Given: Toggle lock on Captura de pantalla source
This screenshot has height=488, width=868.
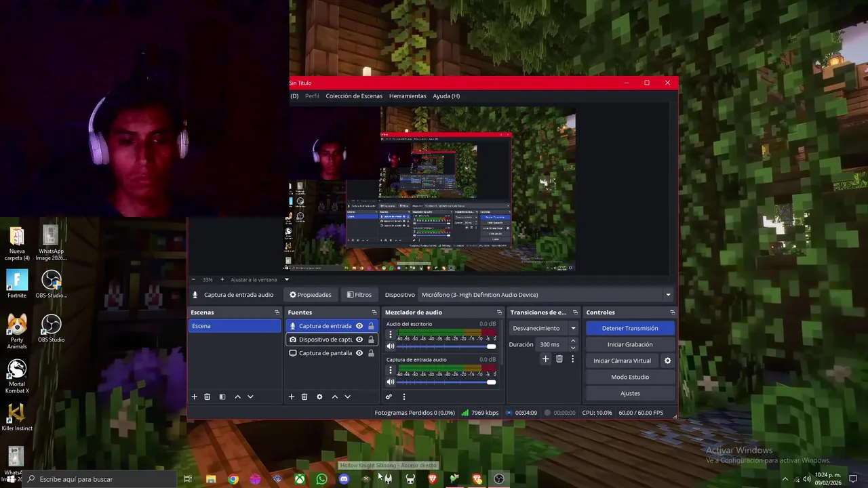Looking at the screenshot, I should [371, 353].
